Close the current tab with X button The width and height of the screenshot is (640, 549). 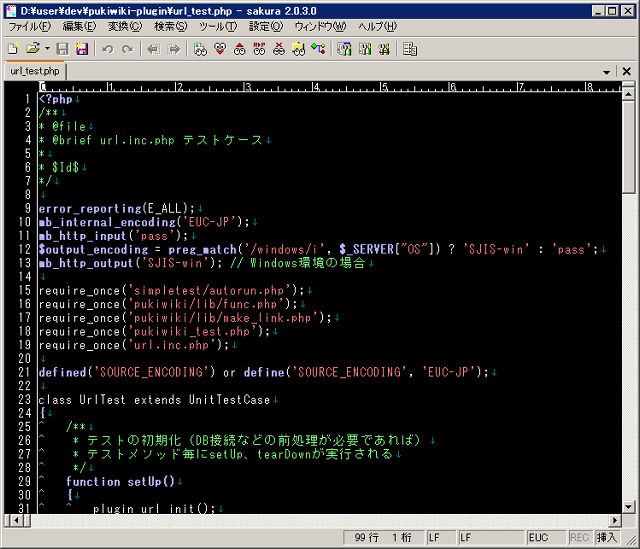626,72
